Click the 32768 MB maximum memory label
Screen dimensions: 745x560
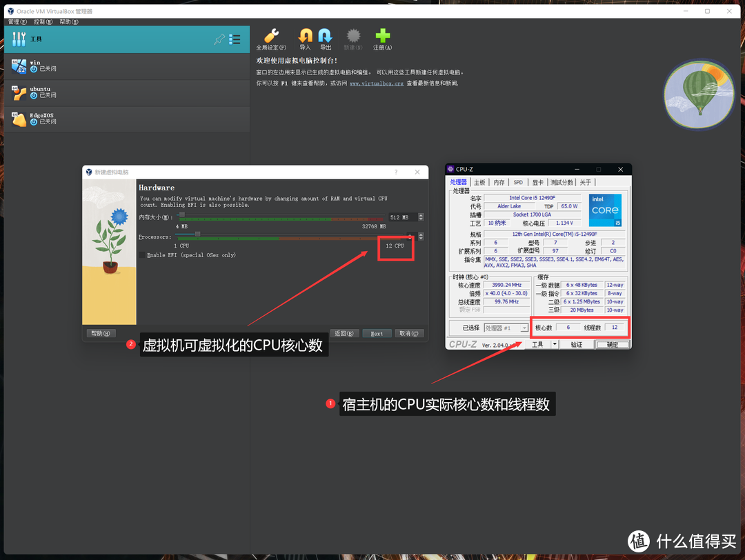pyautogui.click(x=374, y=227)
